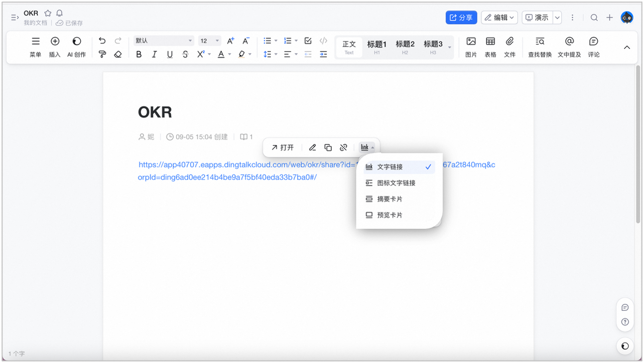Copy the link using the copy icon
Image resolution: width=644 pixels, height=363 pixels.
(328, 148)
